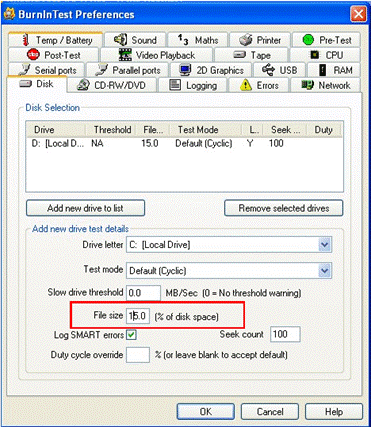The height and width of the screenshot is (427, 371).
Task: Click the CPU chip icon
Action: click(314, 54)
